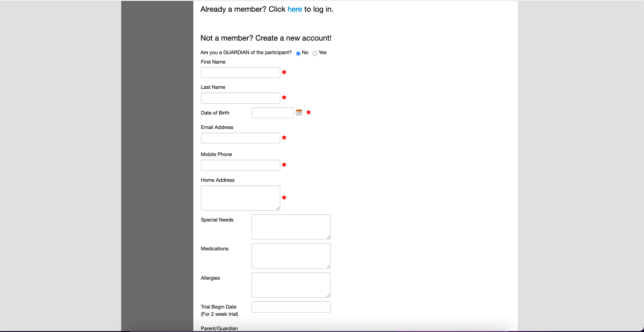Screen dimensions: 644x332
Task: Select the Yes guardian radio button
Action: pos(315,54)
